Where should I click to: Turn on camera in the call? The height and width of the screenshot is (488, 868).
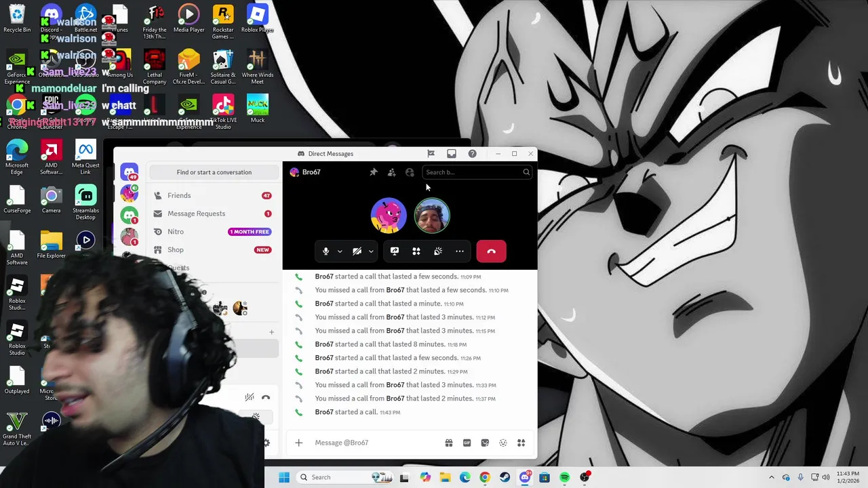pos(357,251)
